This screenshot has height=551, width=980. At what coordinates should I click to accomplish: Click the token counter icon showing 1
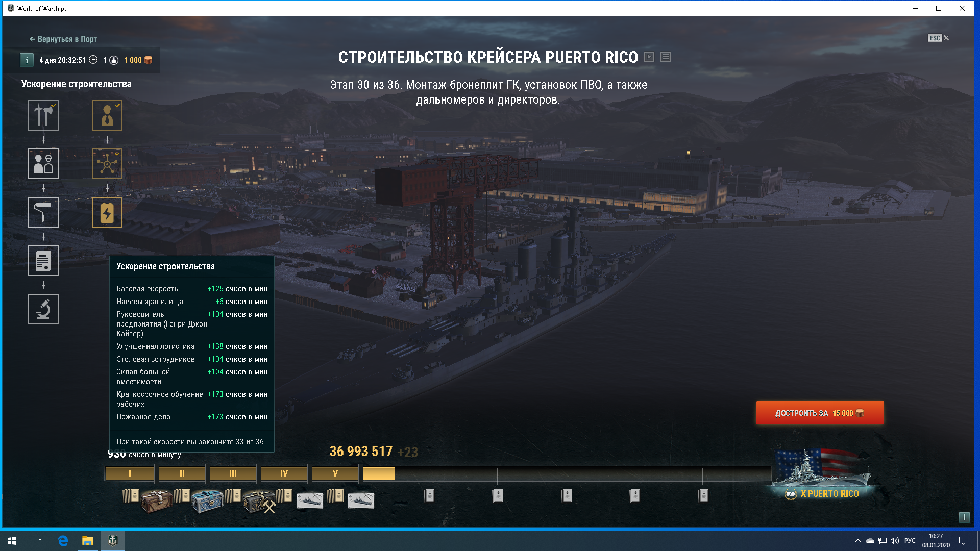tap(114, 60)
